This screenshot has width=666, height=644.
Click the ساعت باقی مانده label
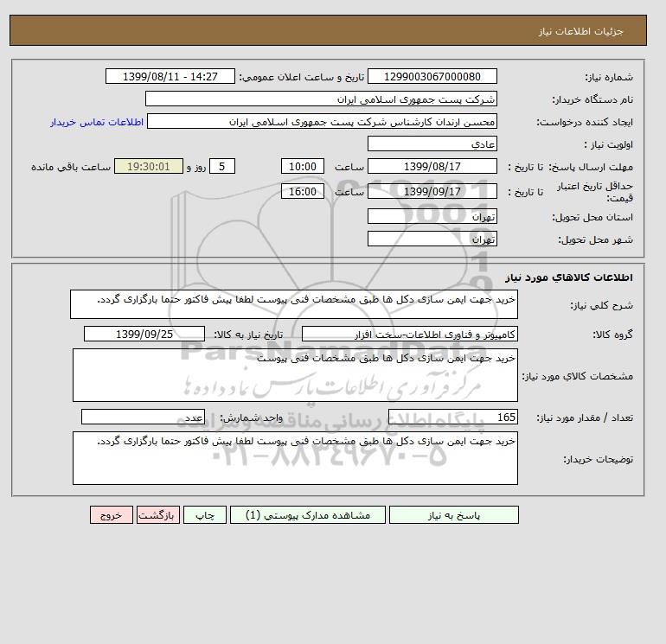tap(71, 167)
